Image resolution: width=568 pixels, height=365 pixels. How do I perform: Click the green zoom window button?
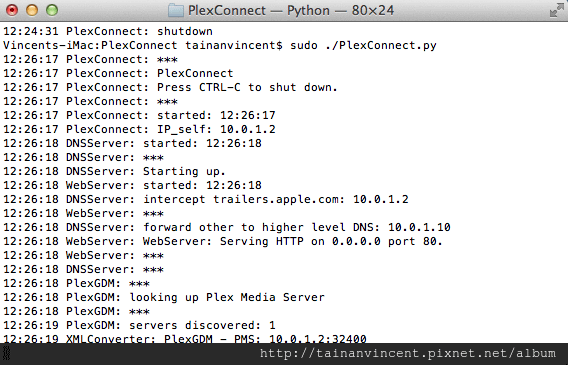(52, 10)
